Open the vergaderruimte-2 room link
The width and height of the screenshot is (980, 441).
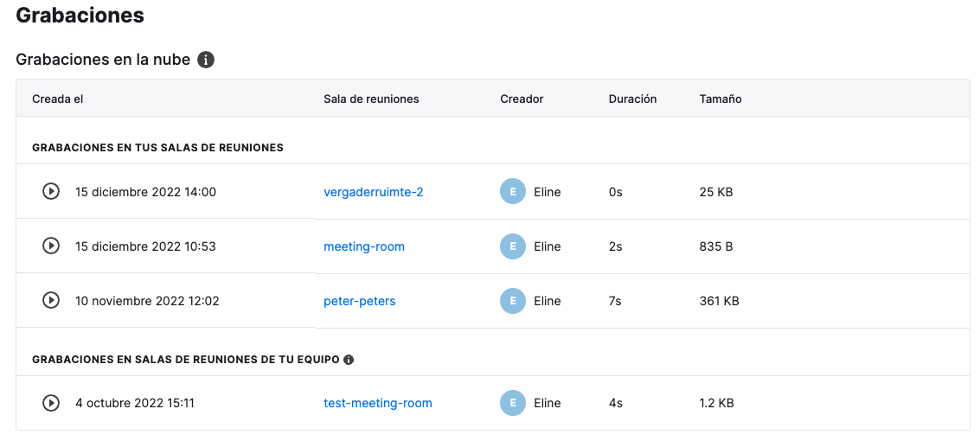click(373, 192)
